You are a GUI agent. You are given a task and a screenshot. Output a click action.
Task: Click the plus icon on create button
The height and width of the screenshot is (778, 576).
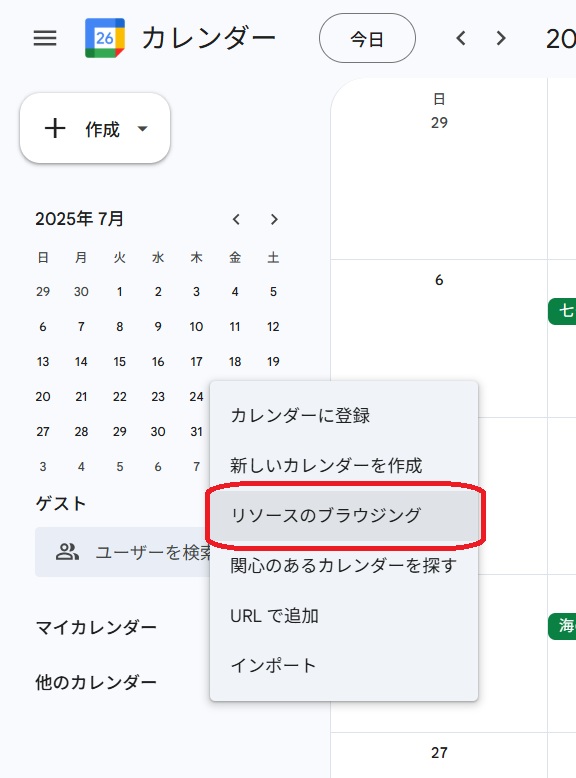[55, 129]
